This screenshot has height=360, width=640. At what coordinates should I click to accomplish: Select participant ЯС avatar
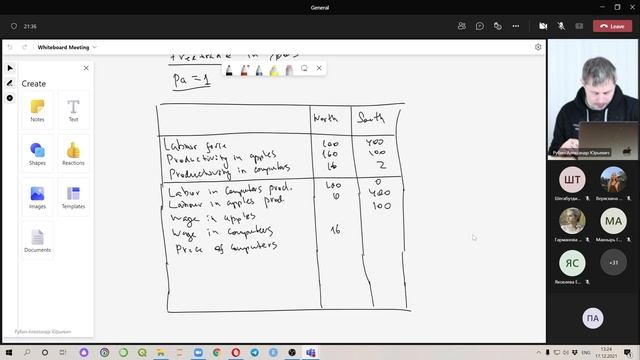click(x=572, y=263)
